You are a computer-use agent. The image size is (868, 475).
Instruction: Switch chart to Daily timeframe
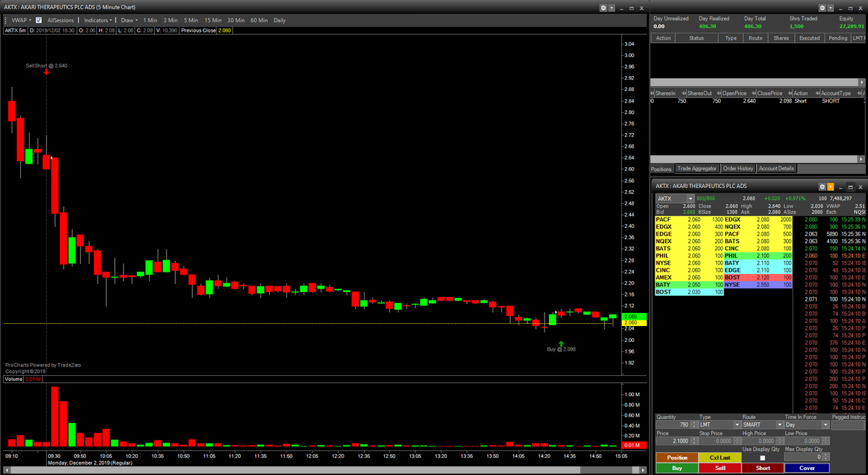(x=279, y=20)
